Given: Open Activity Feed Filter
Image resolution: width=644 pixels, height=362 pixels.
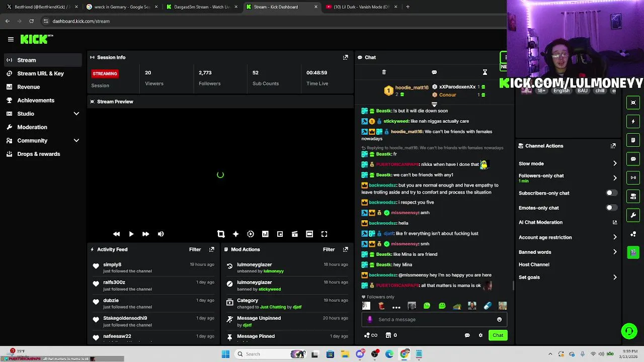Looking at the screenshot, I should (x=195, y=249).
